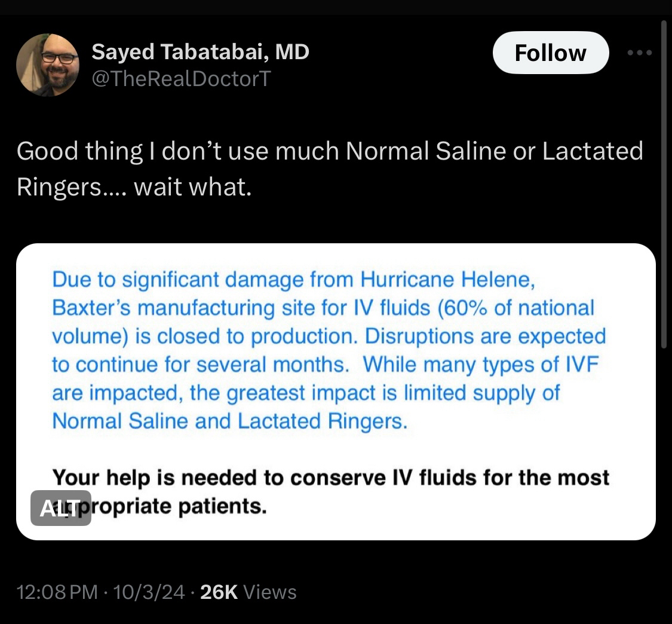View the 26K Views count details
672x624 pixels.
[248, 592]
